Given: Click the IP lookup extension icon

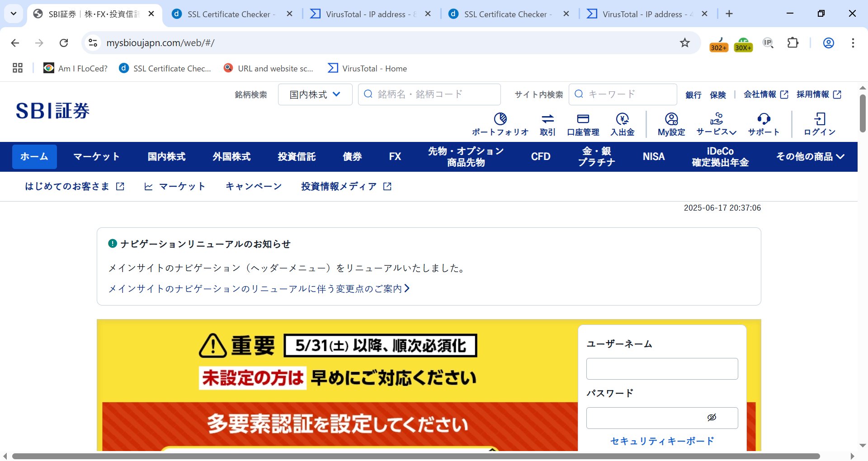Looking at the screenshot, I should (768, 43).
